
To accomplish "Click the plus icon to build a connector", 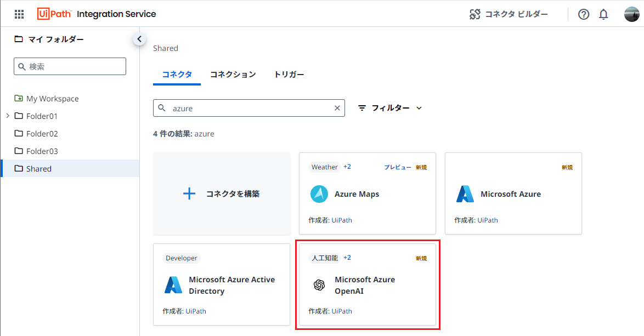I will (189, 193).
